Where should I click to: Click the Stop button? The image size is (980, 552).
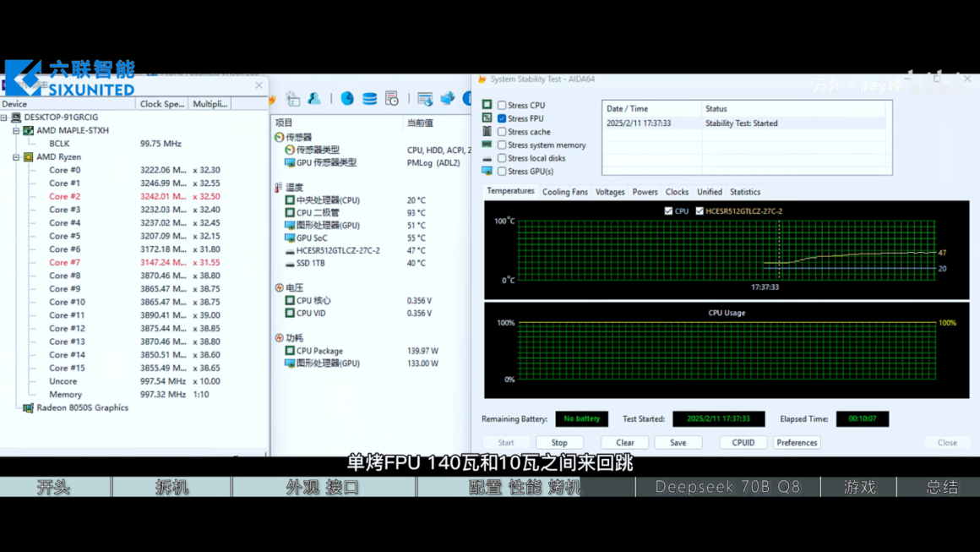[x=559, y=443]
